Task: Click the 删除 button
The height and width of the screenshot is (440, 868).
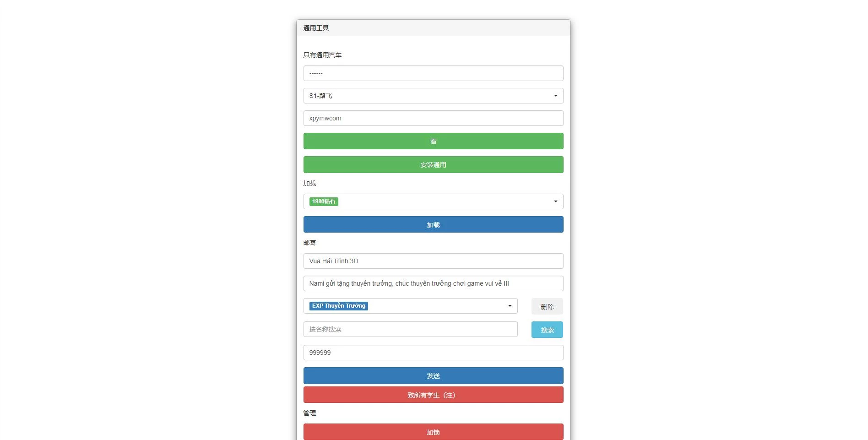Action: coord(547,307)
